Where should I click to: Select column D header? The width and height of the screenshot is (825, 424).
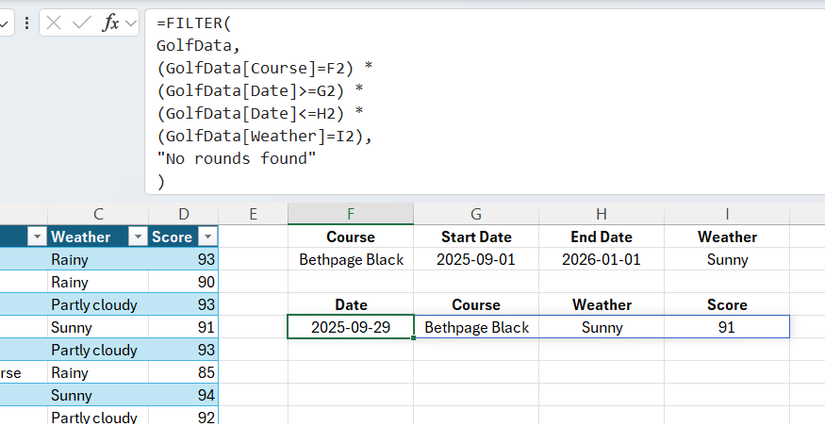click(184, 214)
